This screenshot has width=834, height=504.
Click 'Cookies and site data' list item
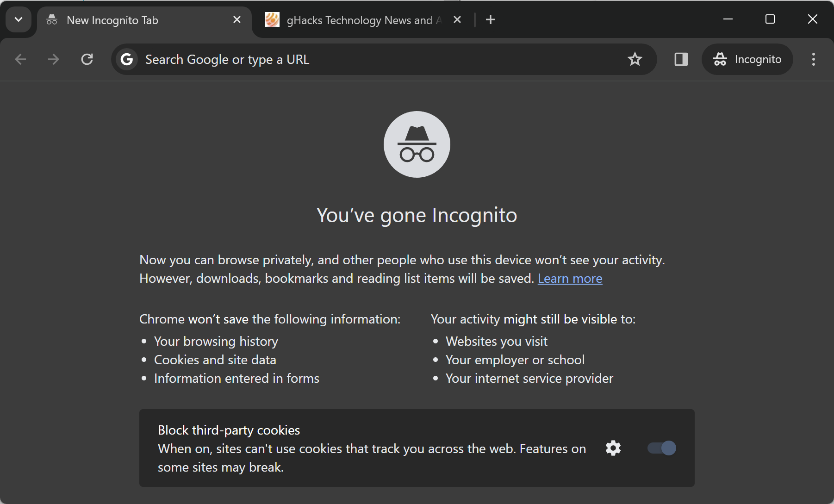(x=215, y=360)
